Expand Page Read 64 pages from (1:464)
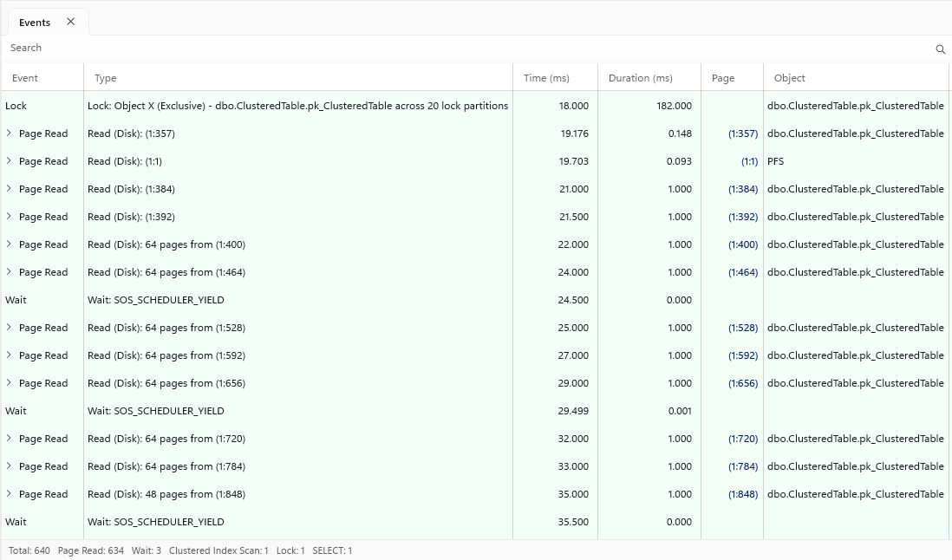952x560 pixels. (9, 272)
